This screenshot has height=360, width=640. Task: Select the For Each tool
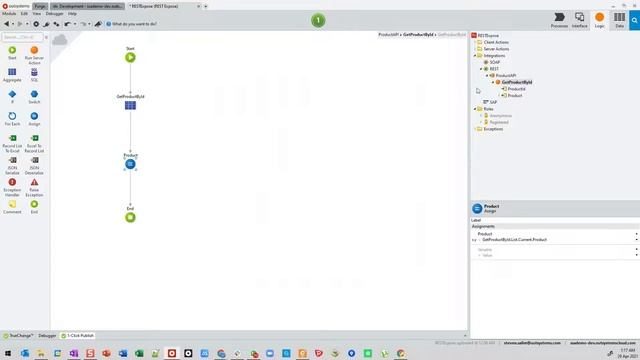pyautogui.click(x=12, y=119)
